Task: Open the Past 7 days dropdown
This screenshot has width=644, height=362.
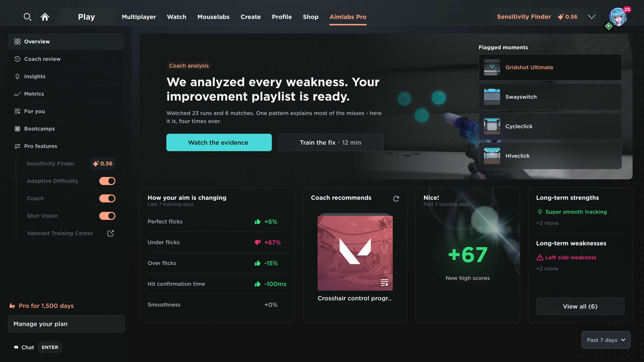Action: pyautogui.click(x=606, y=340)
